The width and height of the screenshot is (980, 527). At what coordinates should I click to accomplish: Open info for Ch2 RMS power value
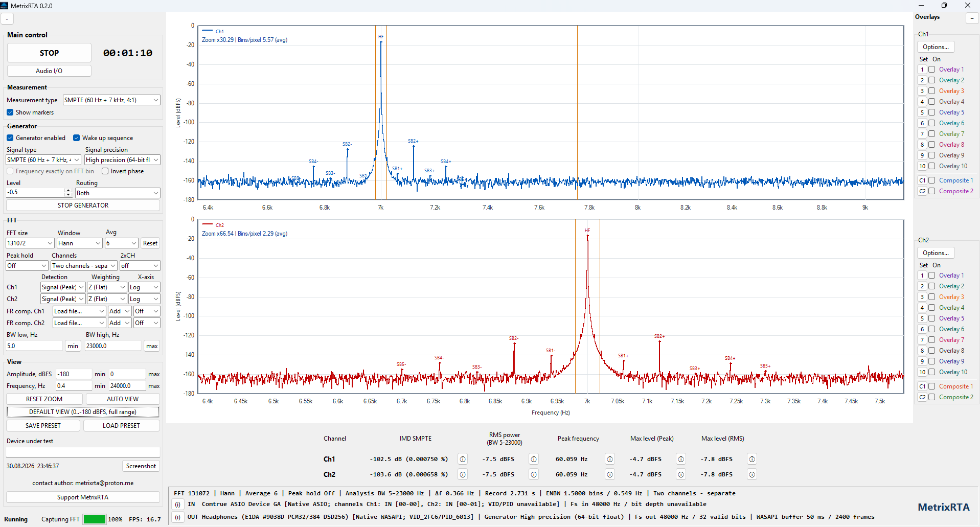(534, 474)
